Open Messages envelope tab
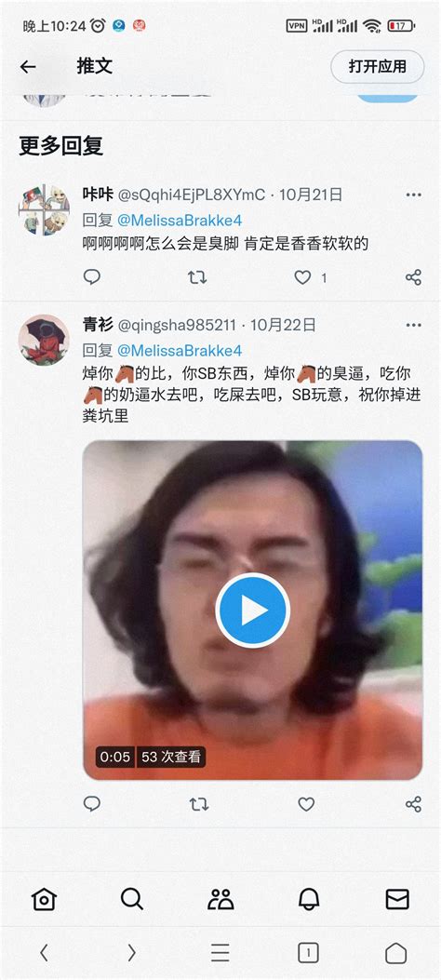Viewport: 441px width, 980px height. (397, 899)
